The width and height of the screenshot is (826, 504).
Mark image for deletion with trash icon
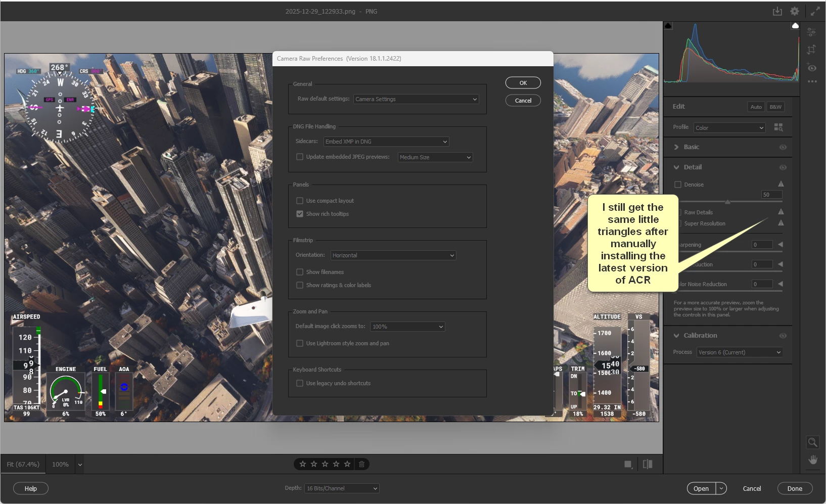coord(361,464)
